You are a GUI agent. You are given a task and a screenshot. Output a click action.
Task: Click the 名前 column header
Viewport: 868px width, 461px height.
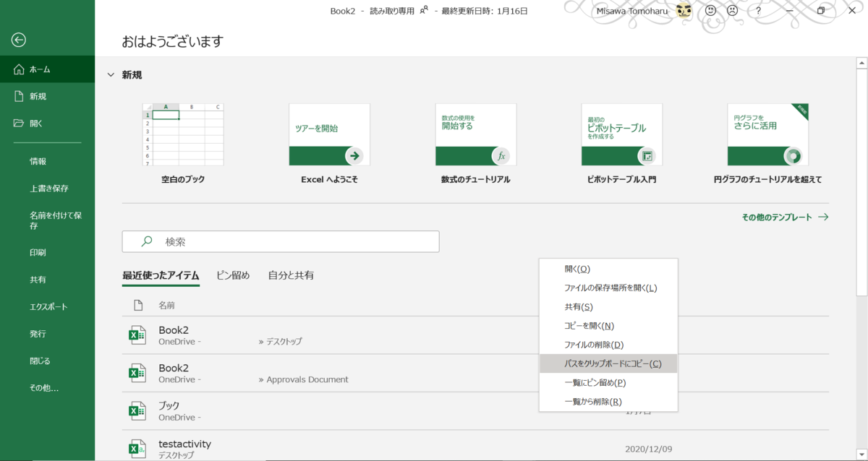click(166, 306)
